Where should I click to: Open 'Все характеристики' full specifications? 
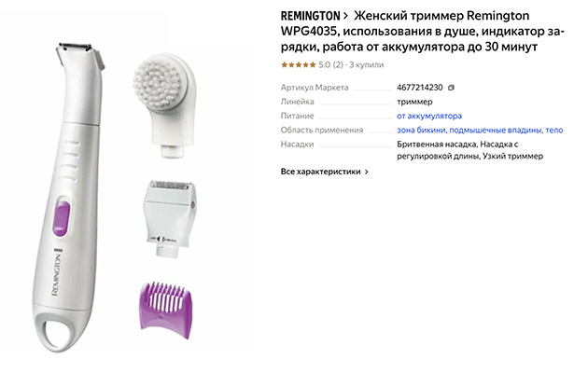pyautogui.click(x=321, y=172)
